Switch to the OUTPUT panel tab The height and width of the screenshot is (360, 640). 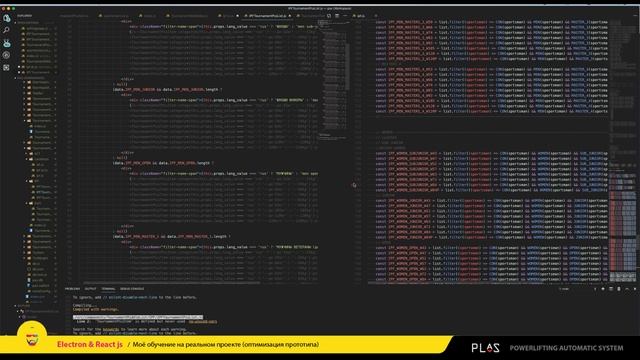[x=90, y=289]
